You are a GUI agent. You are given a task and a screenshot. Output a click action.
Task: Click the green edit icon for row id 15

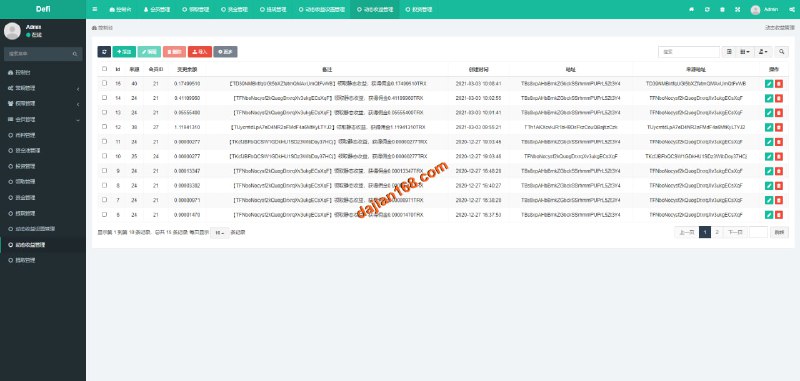pyautogui.click(x=769, y=84)
